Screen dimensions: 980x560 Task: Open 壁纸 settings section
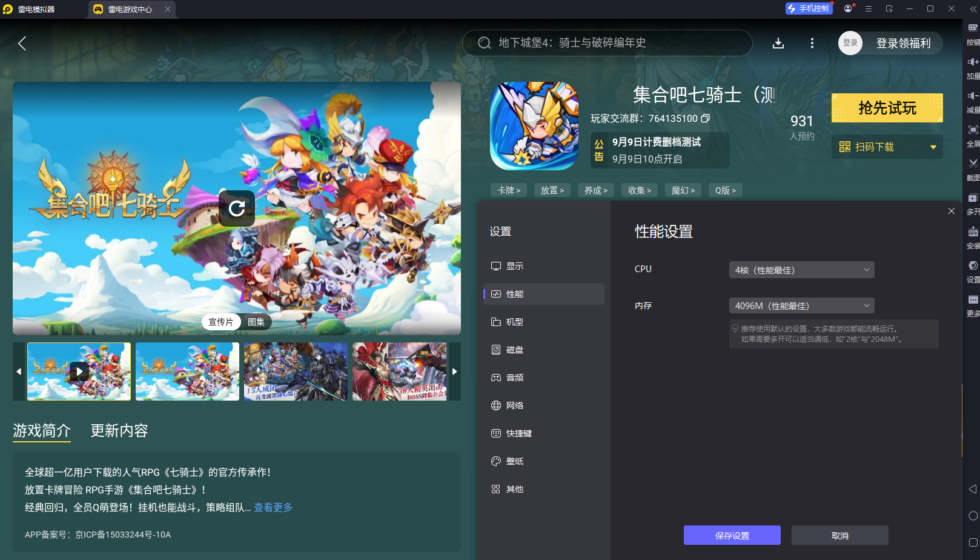click(544, 461)
